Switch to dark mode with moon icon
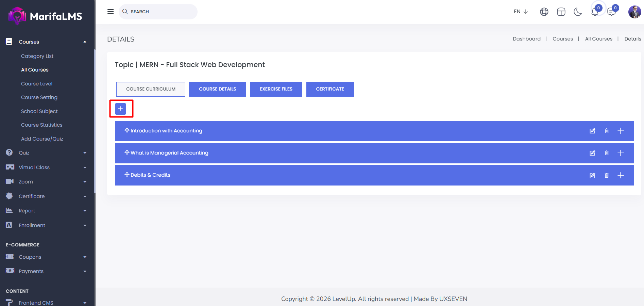Image resolution: width=644 pixels, height=306 pixels. pos(577,12)
